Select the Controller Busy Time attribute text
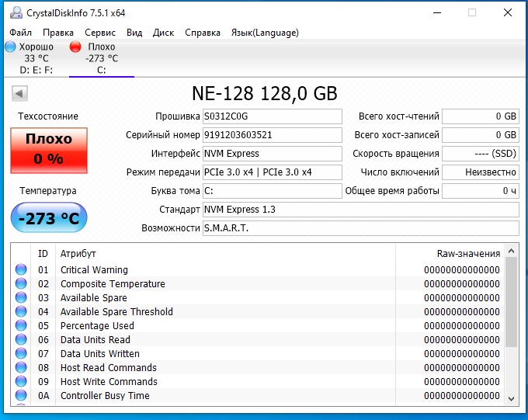The image size is (528, 420). 105,395
